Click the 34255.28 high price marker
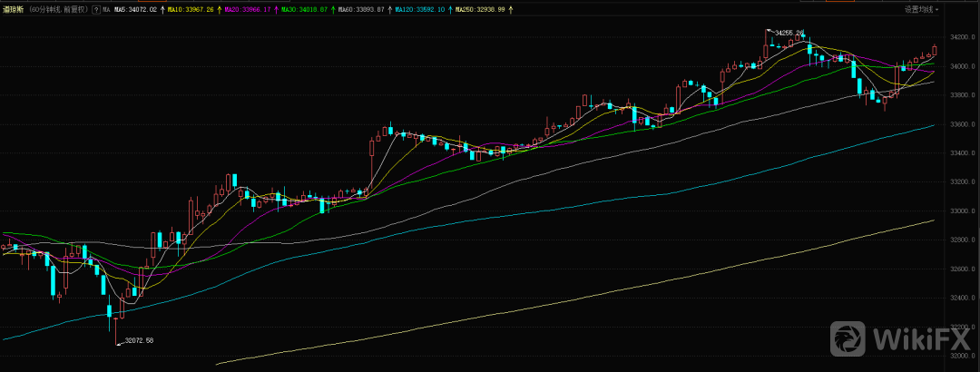This screenshot has width=980, height=372. pyautogui.click(x=788, y=33)
